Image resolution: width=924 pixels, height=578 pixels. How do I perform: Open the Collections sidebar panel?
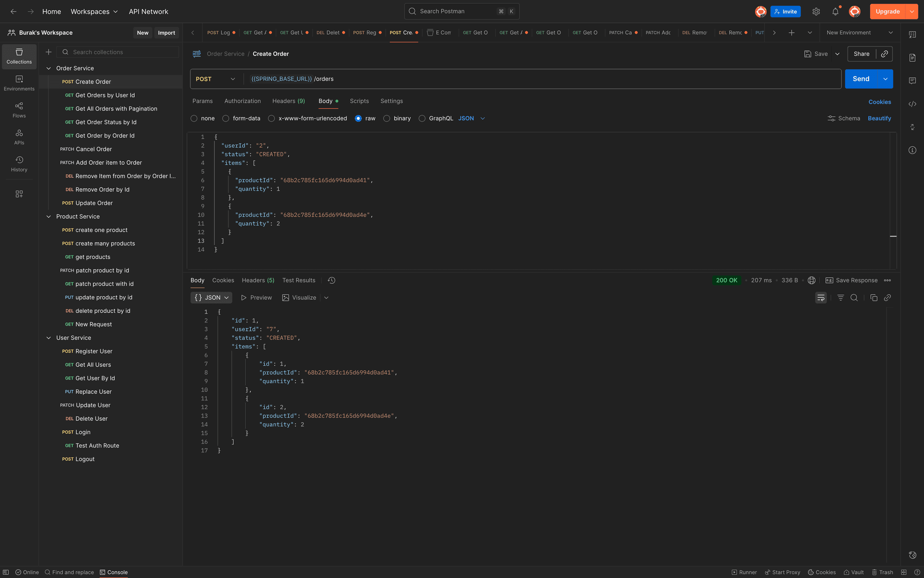click(x=19, y=56)
